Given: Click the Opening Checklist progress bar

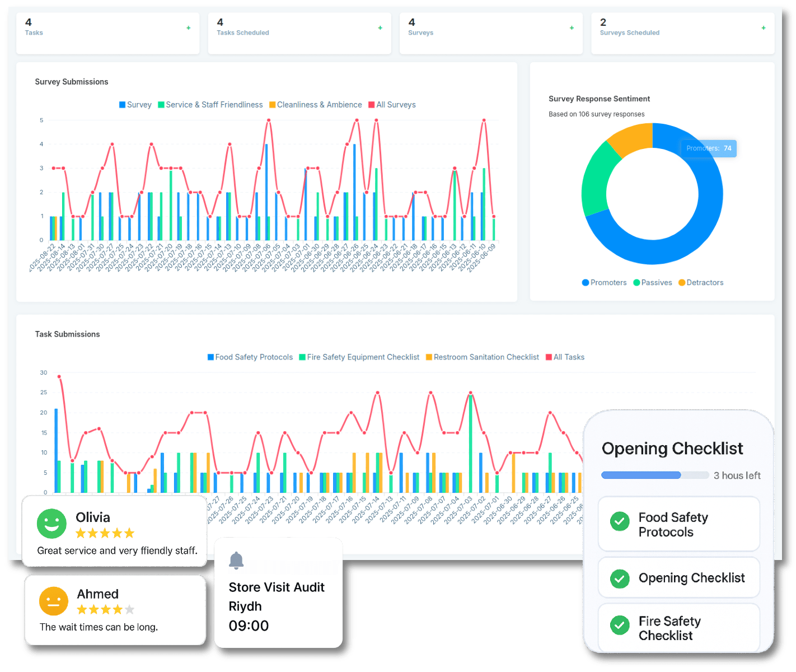Looking at the screenshot, I should click(x=655, y=475).
